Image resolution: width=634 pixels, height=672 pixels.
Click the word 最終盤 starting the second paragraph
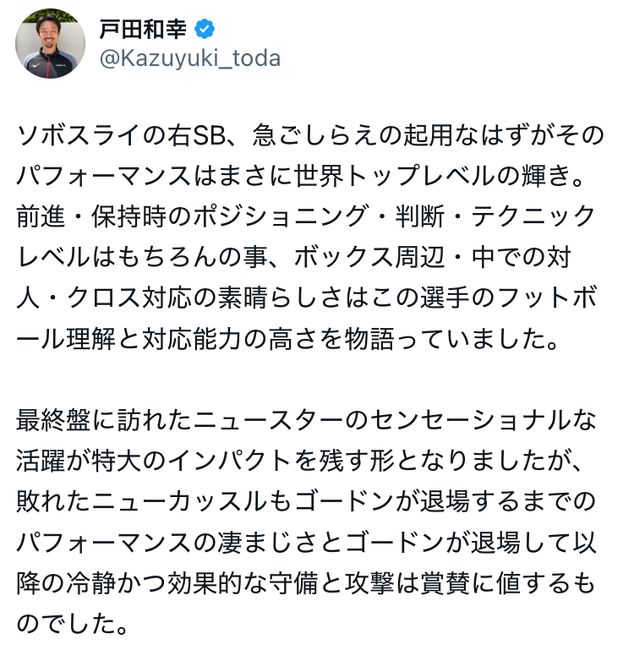(x=53, y=420)
